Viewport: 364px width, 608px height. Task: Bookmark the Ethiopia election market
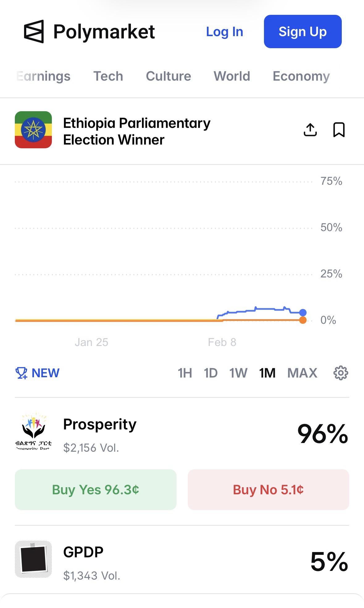pos(339,130)
